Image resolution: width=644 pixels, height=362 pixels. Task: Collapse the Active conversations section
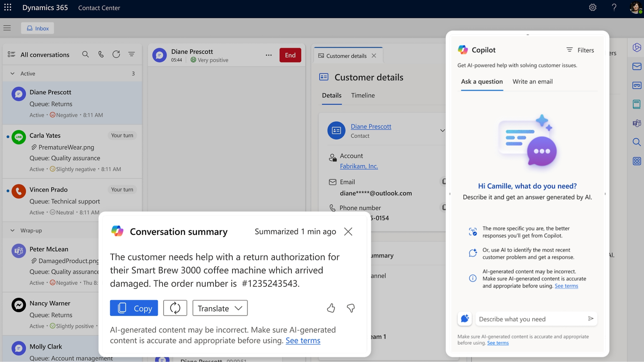tap(12, 73)
